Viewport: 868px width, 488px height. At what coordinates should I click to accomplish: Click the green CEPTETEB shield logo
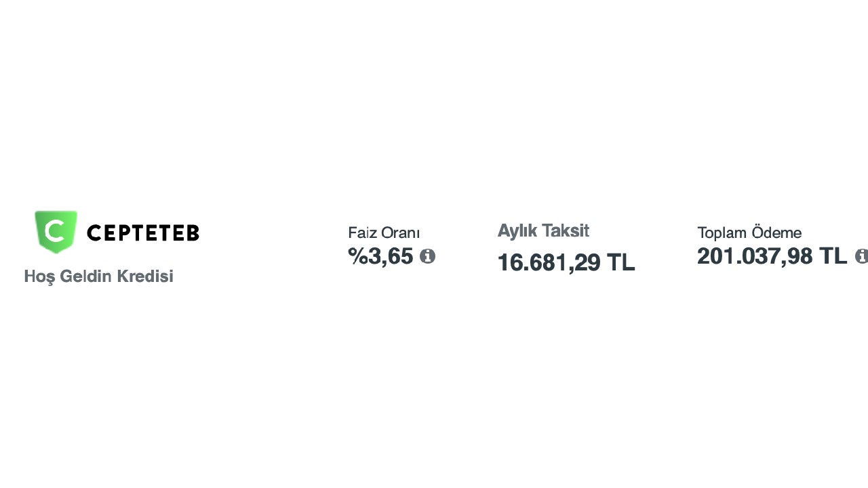[x=56, y=232]
